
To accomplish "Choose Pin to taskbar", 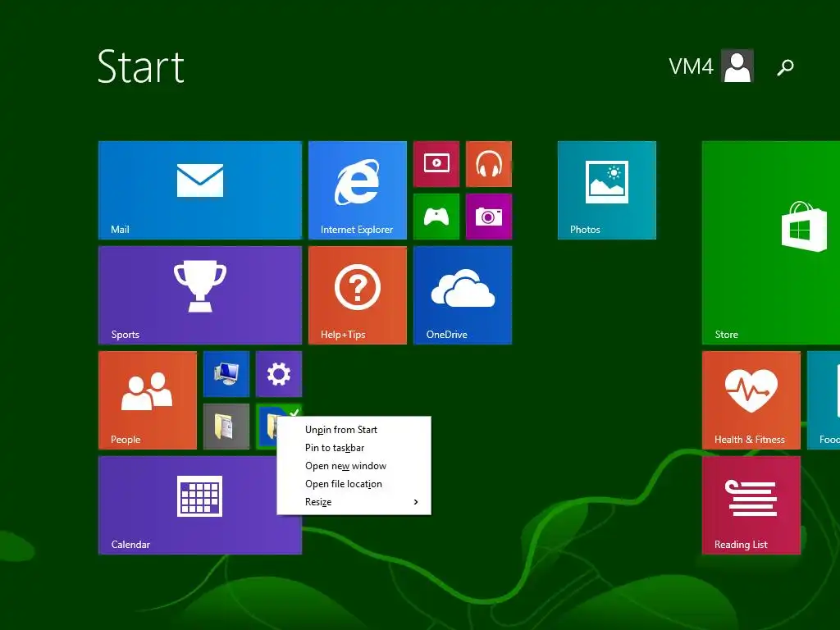I will 354,448.
